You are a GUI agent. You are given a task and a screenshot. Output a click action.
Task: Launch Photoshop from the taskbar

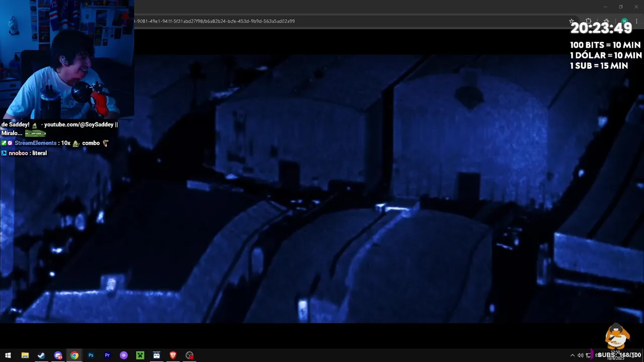tap(91, 355)
